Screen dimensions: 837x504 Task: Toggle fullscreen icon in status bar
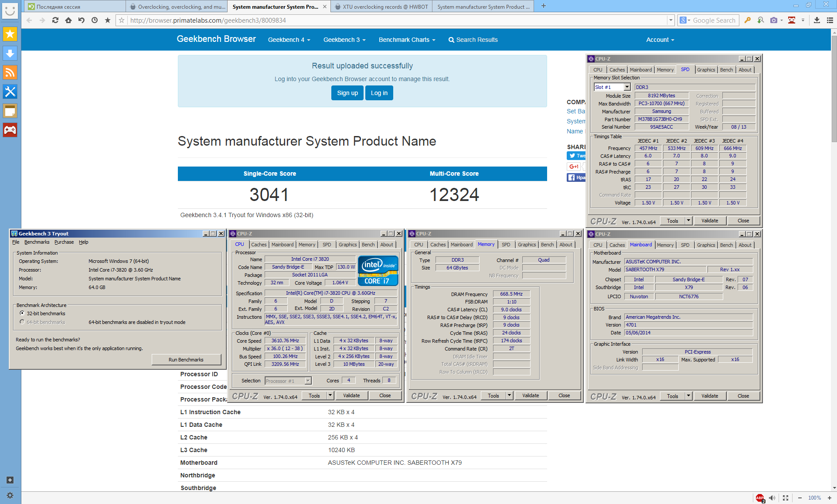tap(786, 498)
